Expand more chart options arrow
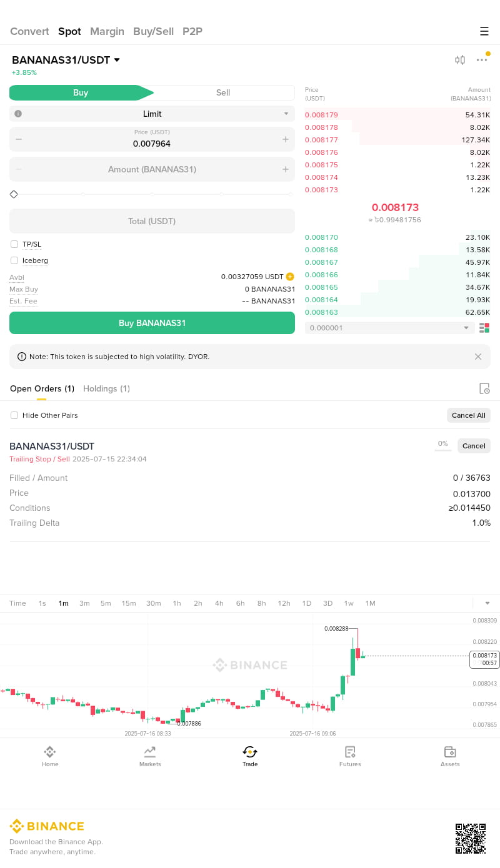Image resolution: width=500 pixels, height=868 pixels. tap(487, 603)
